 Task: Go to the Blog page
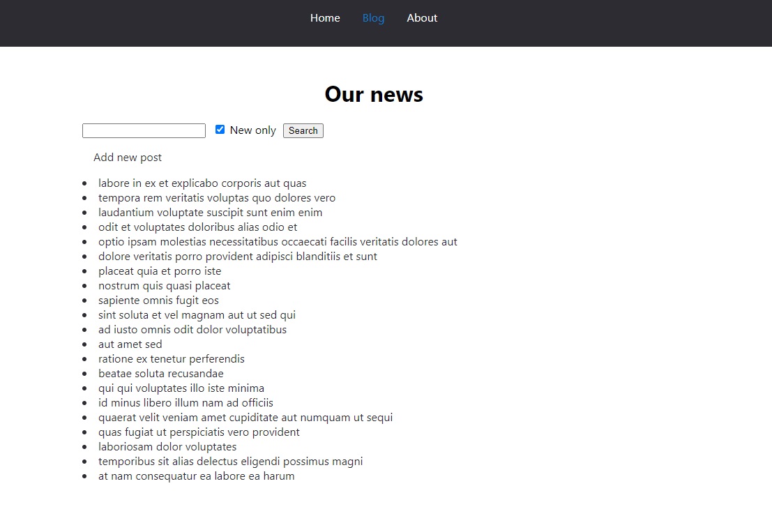point(373,18)
